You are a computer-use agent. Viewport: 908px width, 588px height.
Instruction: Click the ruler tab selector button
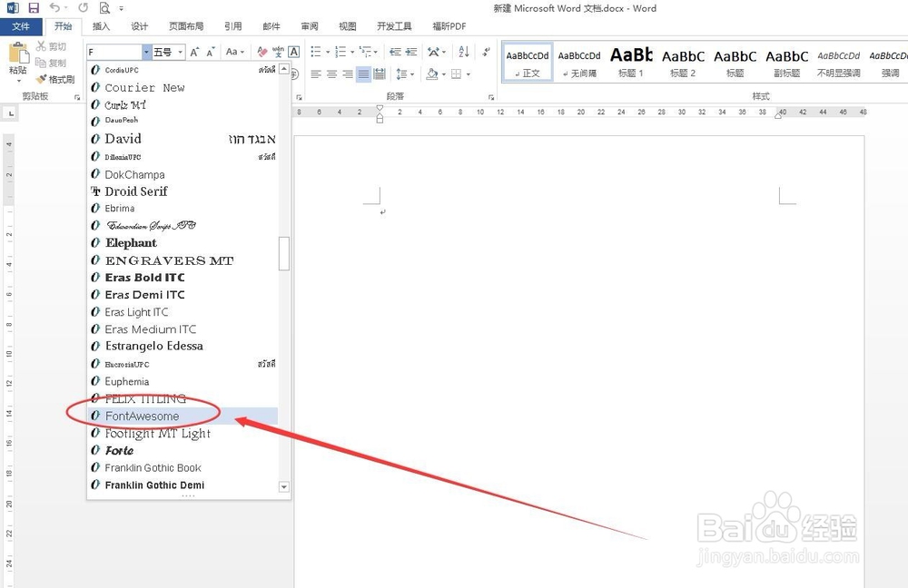(x=11, y=113)
